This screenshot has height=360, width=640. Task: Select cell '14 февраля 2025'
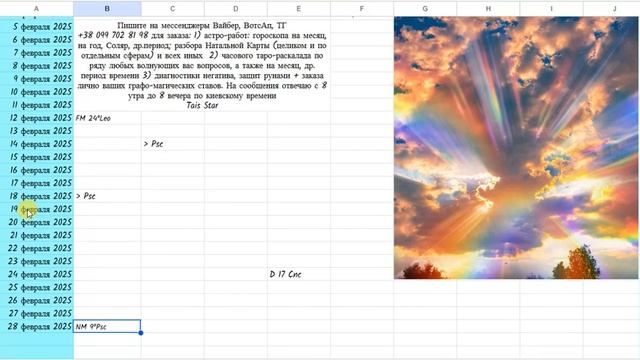(x=37, y=144)
